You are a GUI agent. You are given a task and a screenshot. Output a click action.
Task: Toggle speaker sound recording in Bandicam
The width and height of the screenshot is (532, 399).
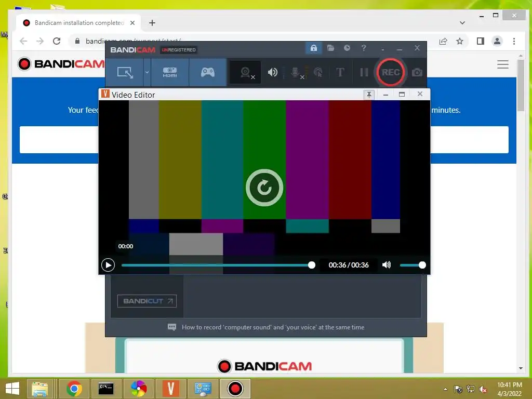click(272, 72)
